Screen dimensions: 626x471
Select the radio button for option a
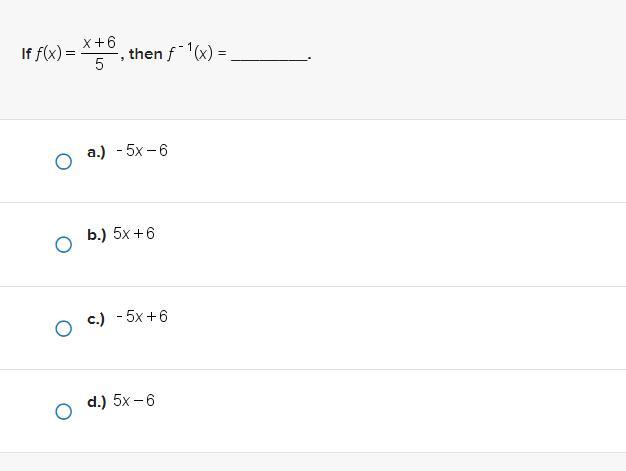(63, 161)
